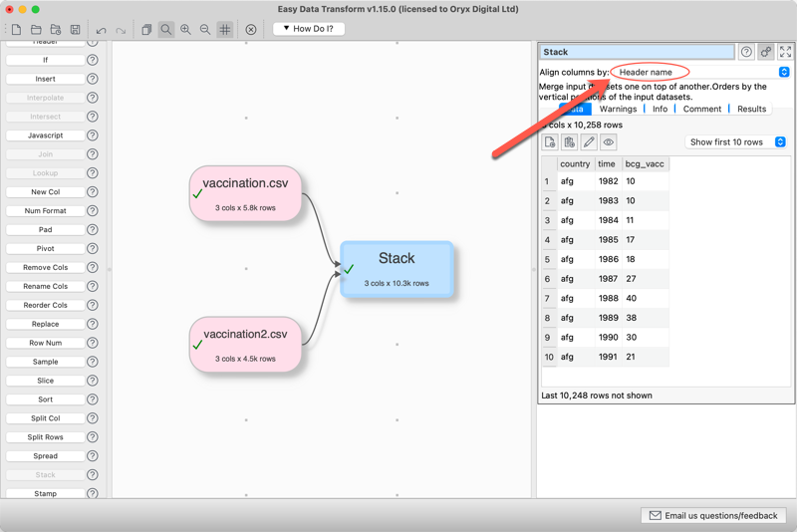Toggle the eye visibility icon above table
797x532 pixels.
(609, 142)
